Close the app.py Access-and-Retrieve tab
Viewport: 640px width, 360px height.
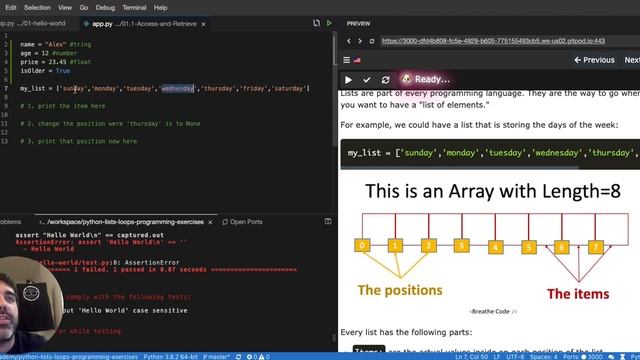coord(203,24)
